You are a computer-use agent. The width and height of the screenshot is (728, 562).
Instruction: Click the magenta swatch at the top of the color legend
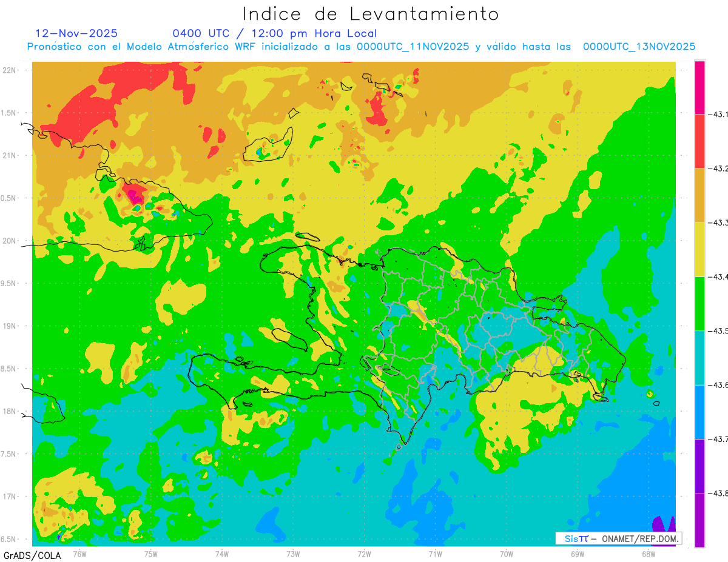point(699,87)
